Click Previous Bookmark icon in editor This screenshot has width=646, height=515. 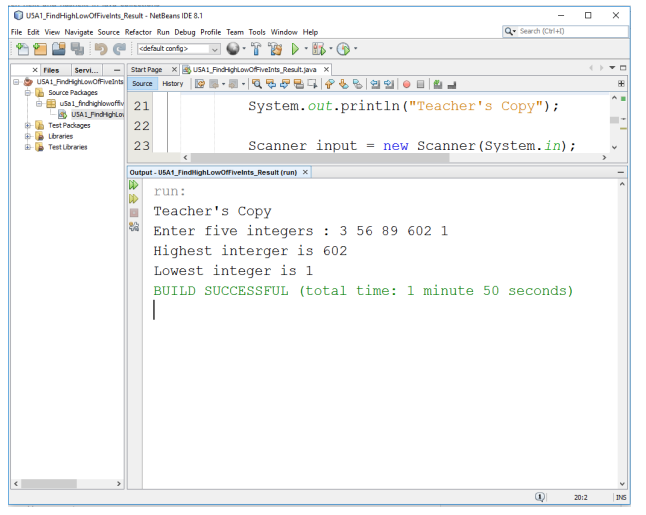pos(330,84)
